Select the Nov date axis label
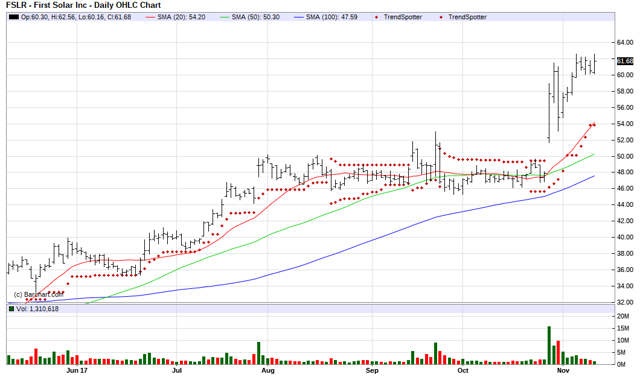This screenshot has height=389, width=640. coord(563,371)
